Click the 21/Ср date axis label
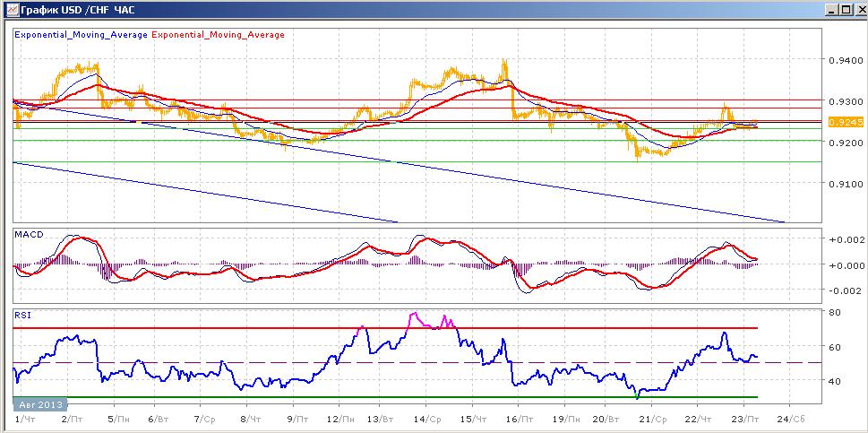 point(653,420)
